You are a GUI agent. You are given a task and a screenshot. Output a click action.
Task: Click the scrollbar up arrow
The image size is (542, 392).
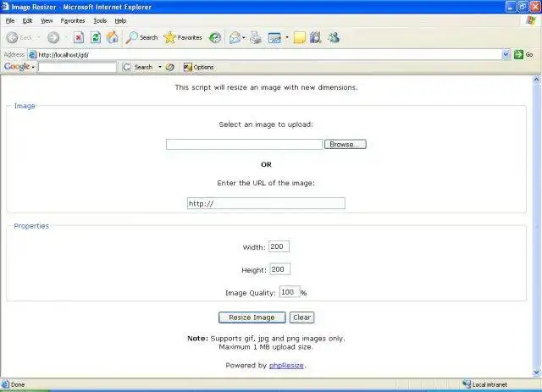point(536,80)
